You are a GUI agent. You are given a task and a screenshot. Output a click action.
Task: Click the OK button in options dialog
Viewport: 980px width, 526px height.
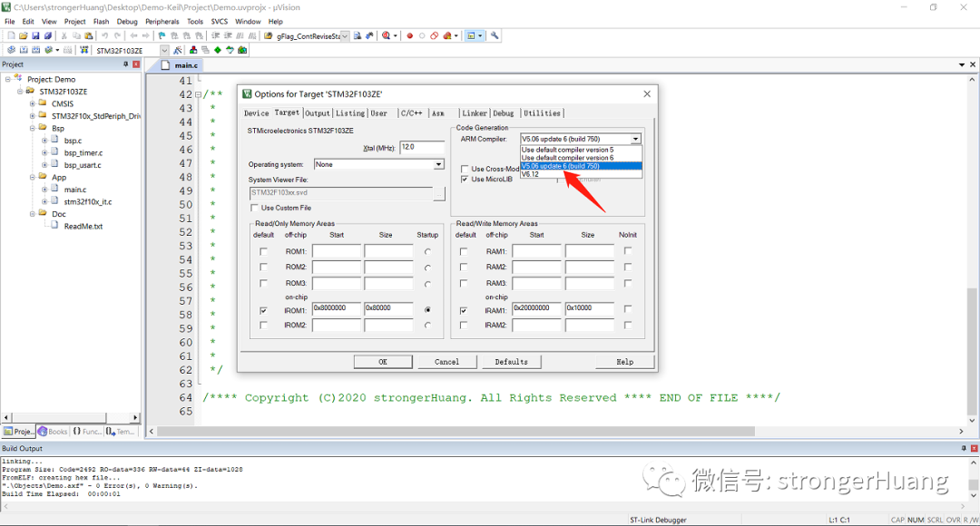(x=383, y=362)
